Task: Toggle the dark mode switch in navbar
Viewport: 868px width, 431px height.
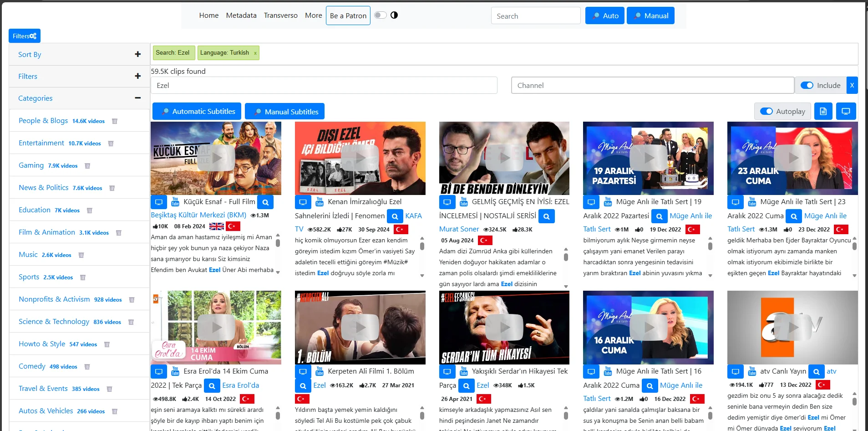Action: click(380, 15)
